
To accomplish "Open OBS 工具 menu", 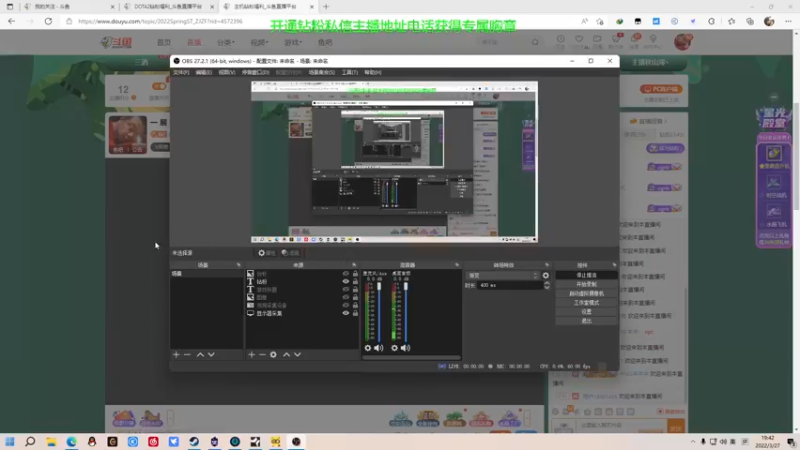I will point(349,72).
